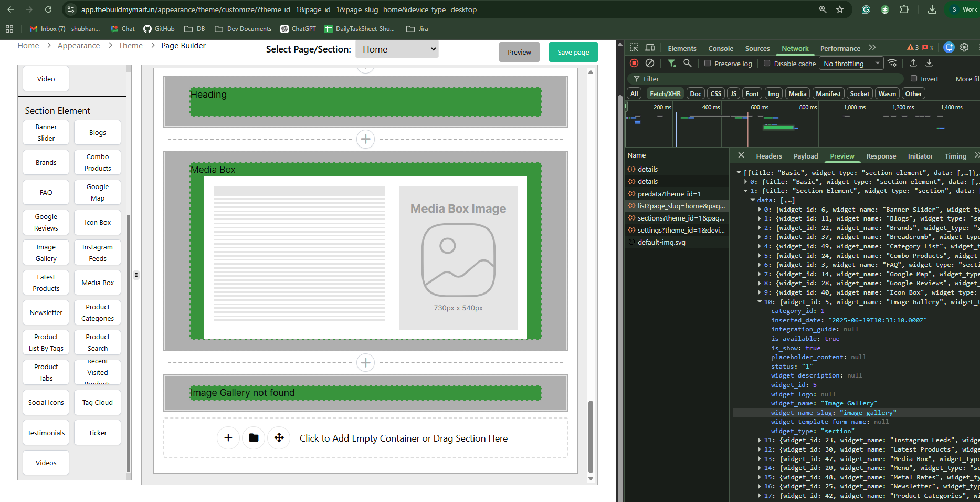Viewport: 980px width, 502px height.
Task: Add section below Media Box with plus circle
Action: (366, 362)
